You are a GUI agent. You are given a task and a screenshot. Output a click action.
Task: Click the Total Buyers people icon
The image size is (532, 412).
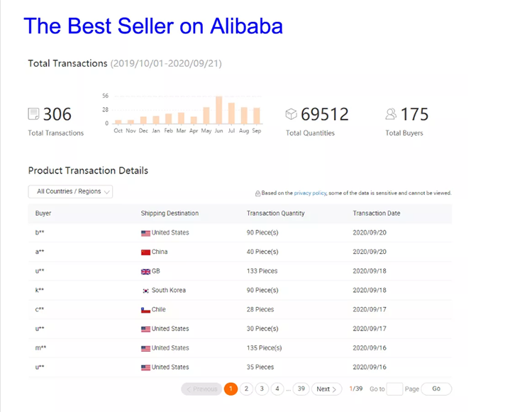391,114
